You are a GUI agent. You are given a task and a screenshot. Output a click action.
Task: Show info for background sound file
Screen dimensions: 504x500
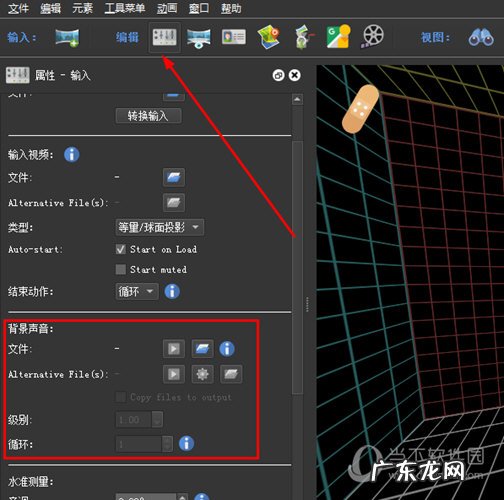(x=227, y=349)
